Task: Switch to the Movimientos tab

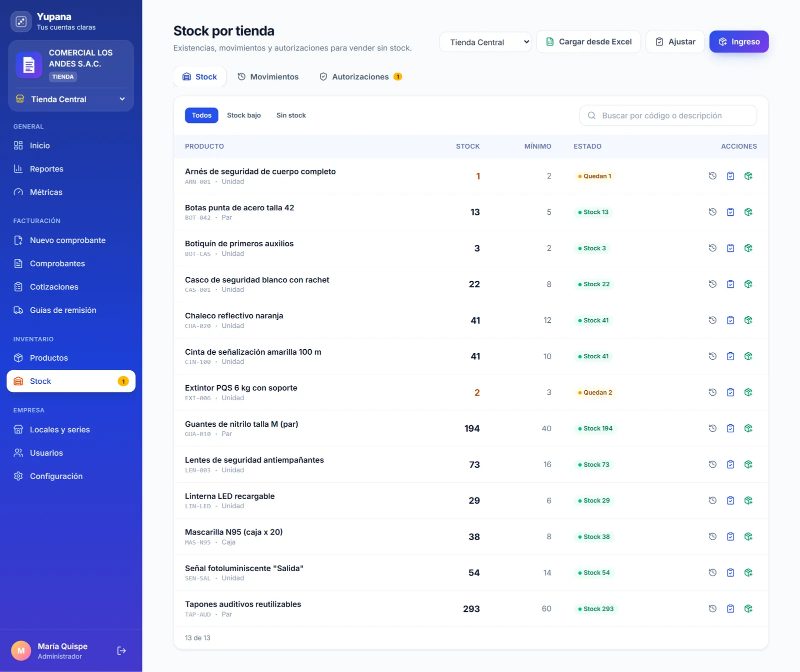Action: pyautogui.click(x=268, y=76)
